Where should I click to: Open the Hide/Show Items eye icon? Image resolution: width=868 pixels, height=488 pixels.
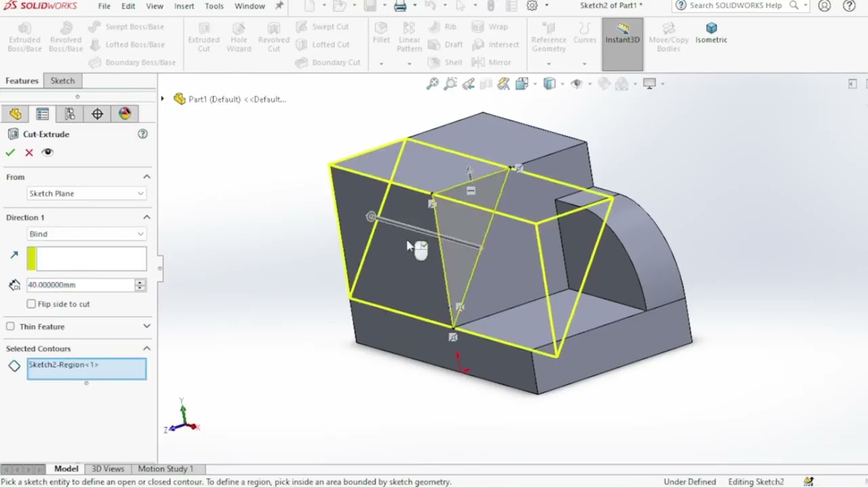(x=576, y=83)
